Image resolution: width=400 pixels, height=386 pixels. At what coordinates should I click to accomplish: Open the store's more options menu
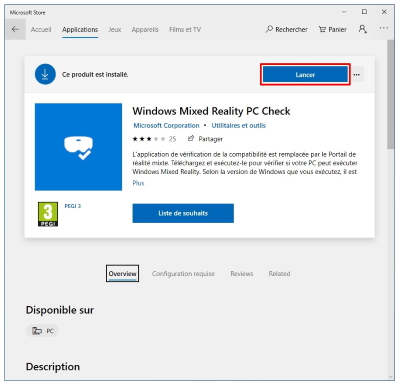pyautogui.click(x=384, y=28)
